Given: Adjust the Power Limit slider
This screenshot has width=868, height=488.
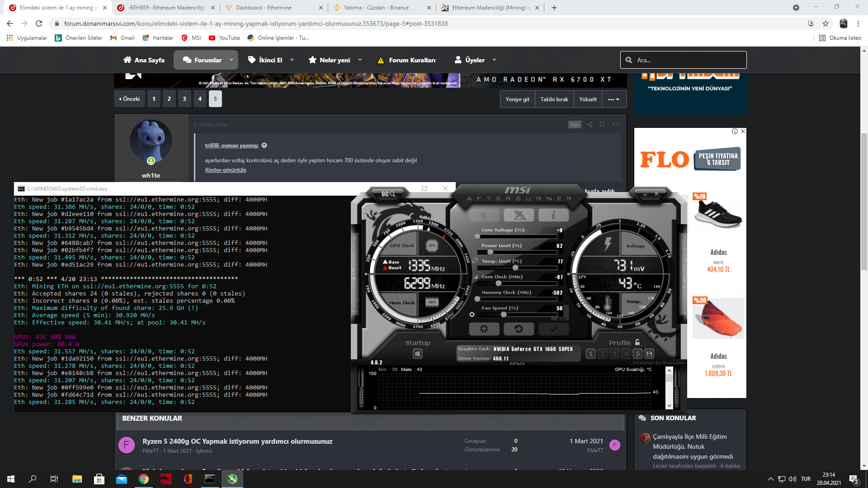Looking at the screenshot, I should pos(517,252).
